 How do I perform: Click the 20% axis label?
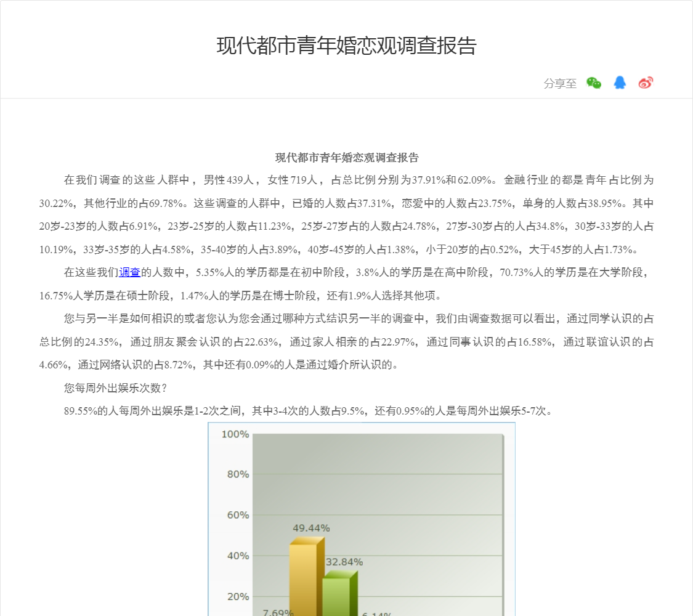(x=238, y=596)
